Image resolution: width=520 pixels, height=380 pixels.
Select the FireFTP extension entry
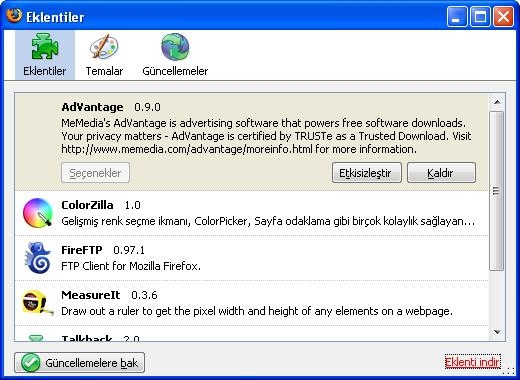(252, 258)
